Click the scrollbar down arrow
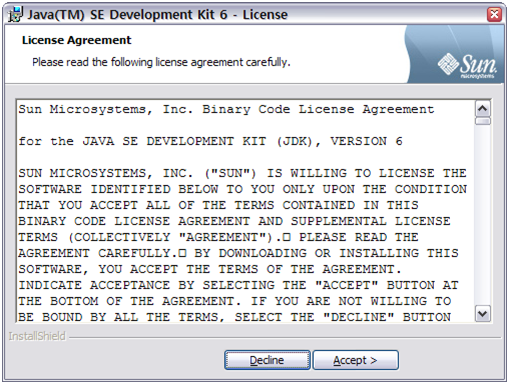This screenshot has height=384, width=509. 483,314
